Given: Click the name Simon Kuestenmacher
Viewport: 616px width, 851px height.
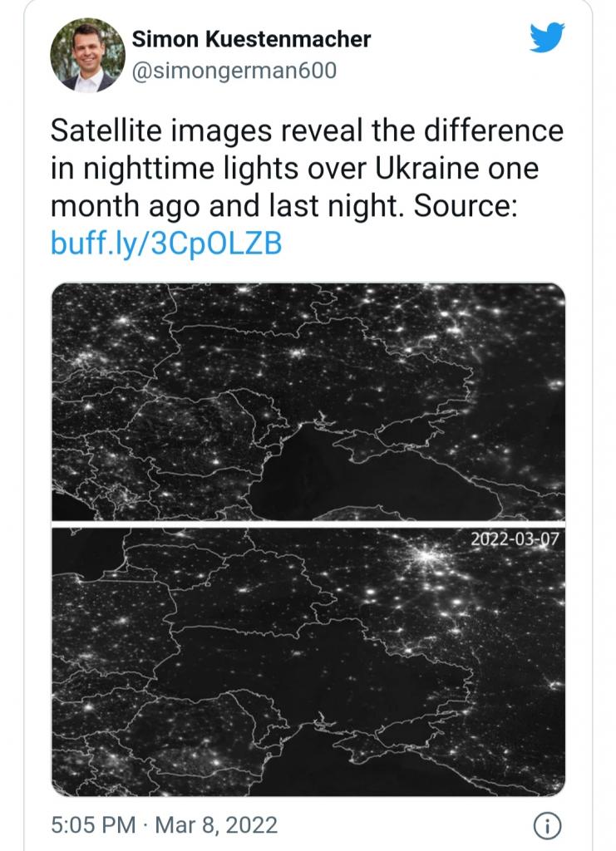Looking at the screenshot, I should pos(251,39).
